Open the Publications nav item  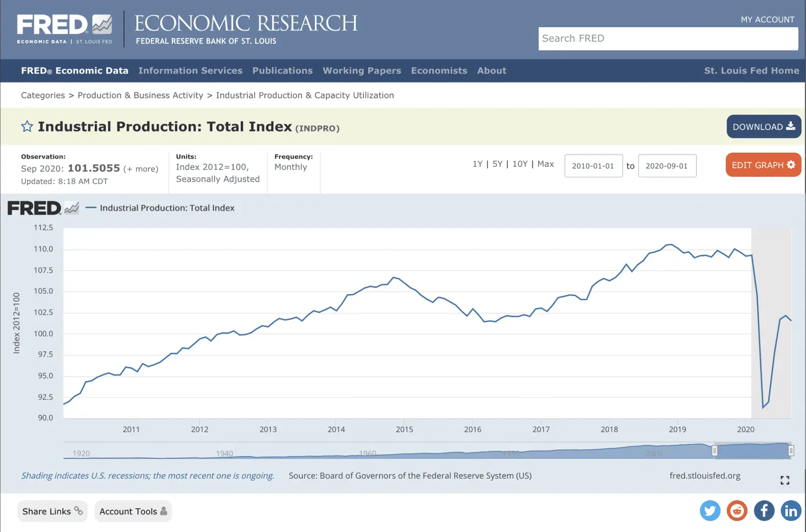click(282, 71)
